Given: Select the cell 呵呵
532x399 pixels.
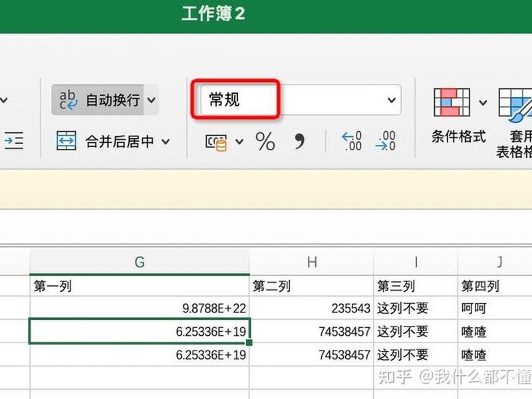Looking at the screenshot, I should pos(495,308).
